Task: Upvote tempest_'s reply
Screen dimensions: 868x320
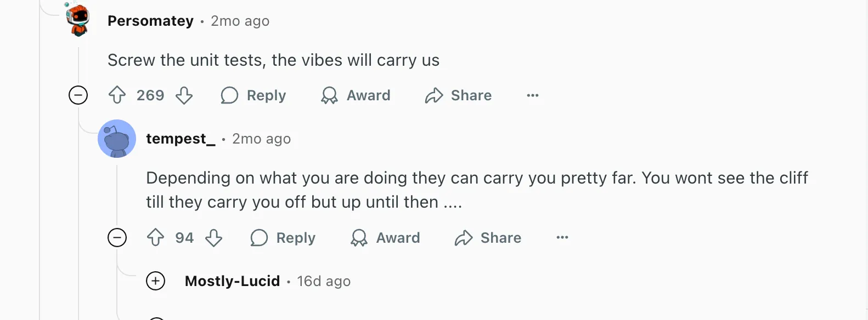Action: (x=154, y=238)
